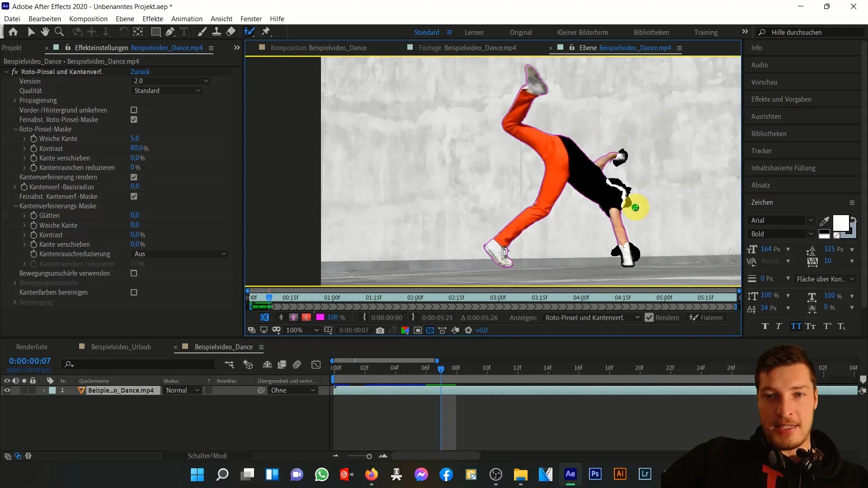Enable Bewegungsunschärfe verwenden checkbox

tap(133, 273)
